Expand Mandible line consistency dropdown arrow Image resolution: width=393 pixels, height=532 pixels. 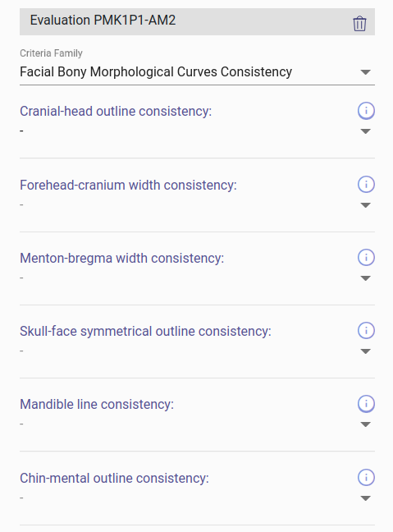click(x=366, y=424)
